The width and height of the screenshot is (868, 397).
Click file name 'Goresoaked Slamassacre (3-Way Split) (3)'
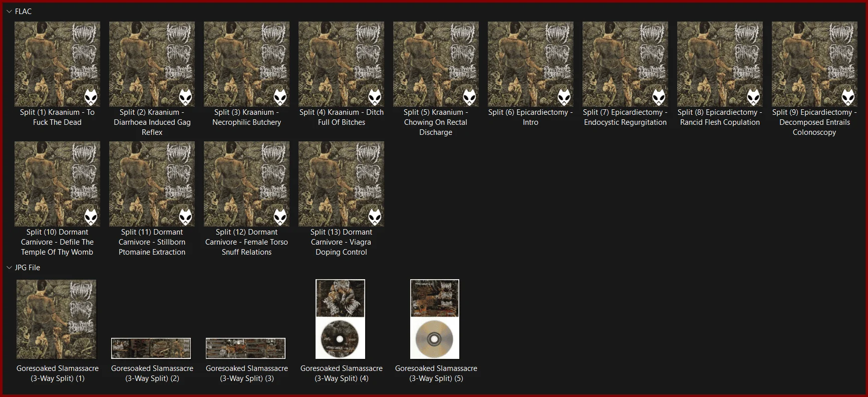point(246,373)
